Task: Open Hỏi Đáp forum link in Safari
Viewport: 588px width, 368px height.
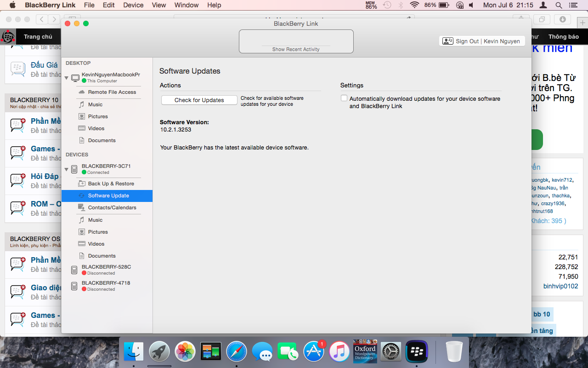Action: click(45, 176)
